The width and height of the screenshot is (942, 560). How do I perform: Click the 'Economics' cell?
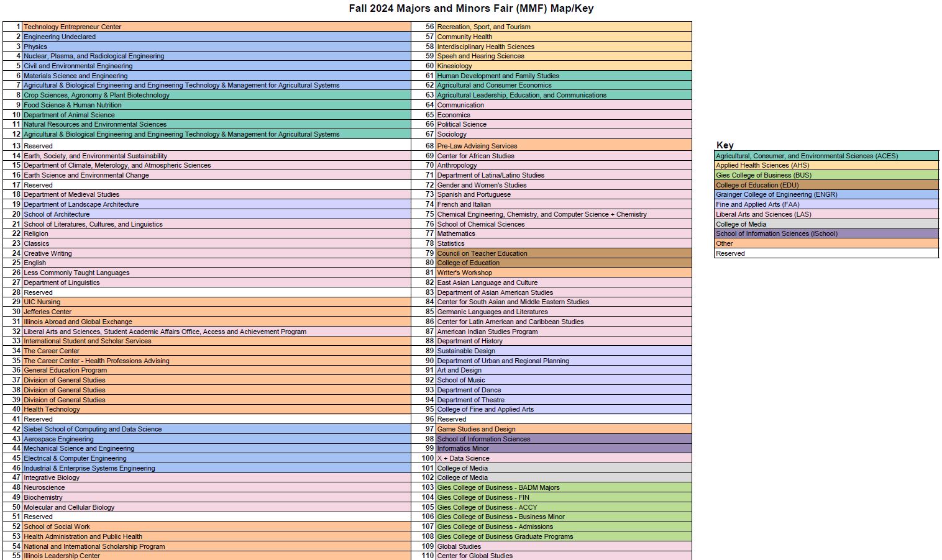[x=564, y=115]
